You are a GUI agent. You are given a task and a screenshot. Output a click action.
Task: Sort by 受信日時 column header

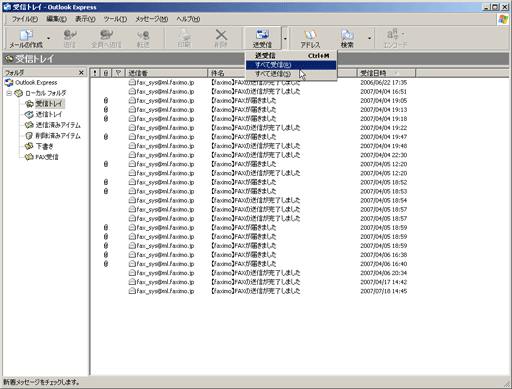click(386, 73)
